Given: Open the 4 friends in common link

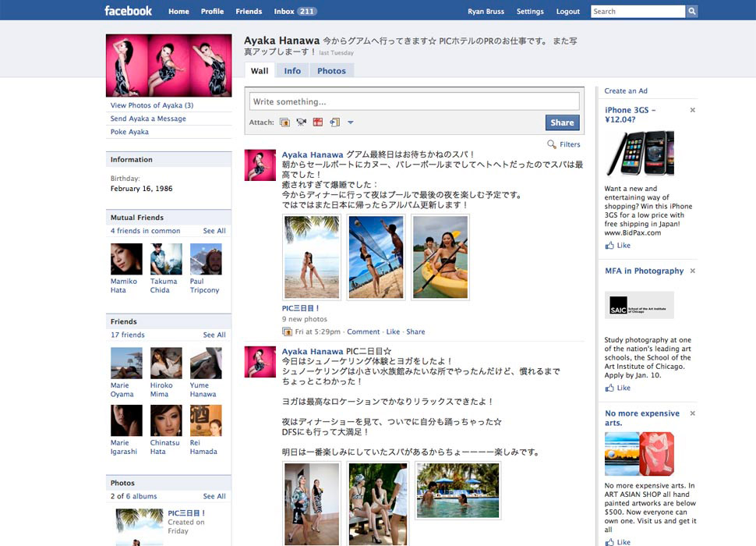Looking at the screenshot, I should coord(145,231).
